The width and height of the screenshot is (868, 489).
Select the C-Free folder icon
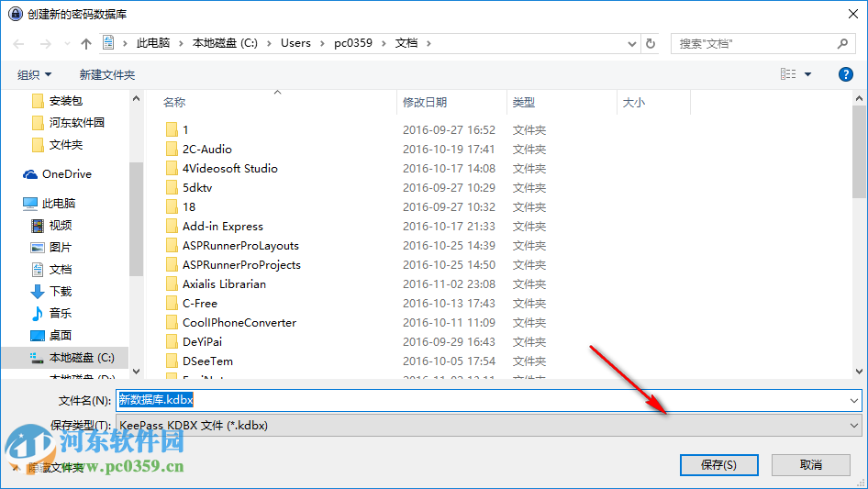[172, 304]
